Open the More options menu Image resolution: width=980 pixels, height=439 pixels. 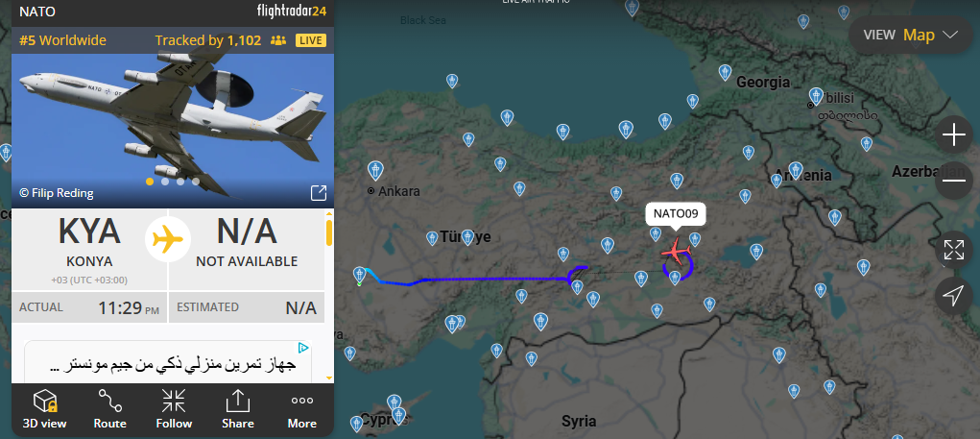(x=302, y=409)
